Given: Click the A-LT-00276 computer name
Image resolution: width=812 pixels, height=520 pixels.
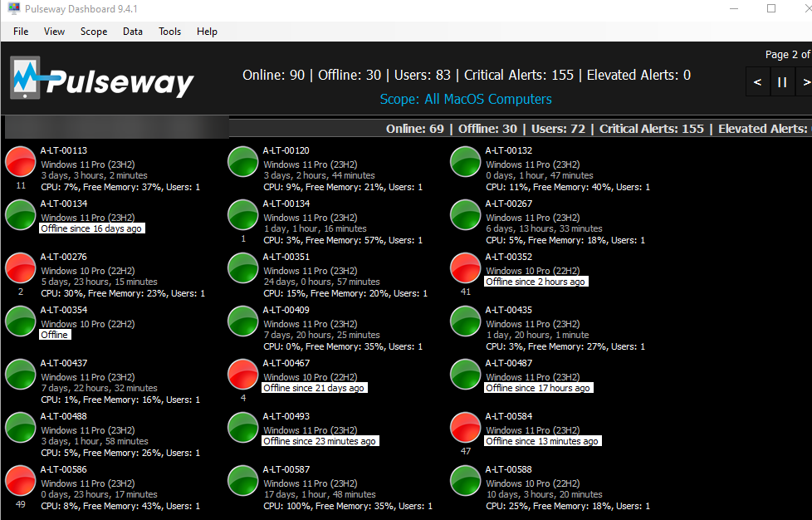Looking at the screenshot, I should [x=64, y=257].
